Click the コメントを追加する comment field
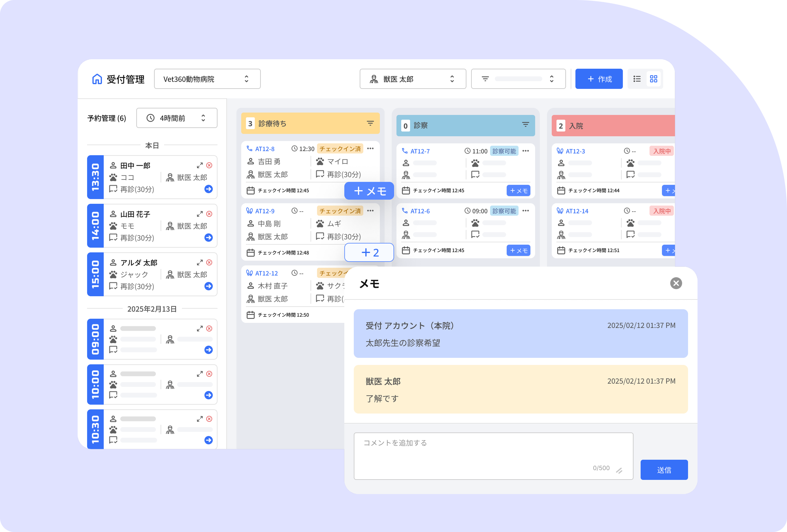Viewport: 787px width, 532px height. pyautogui.click(x=493, y=456)
